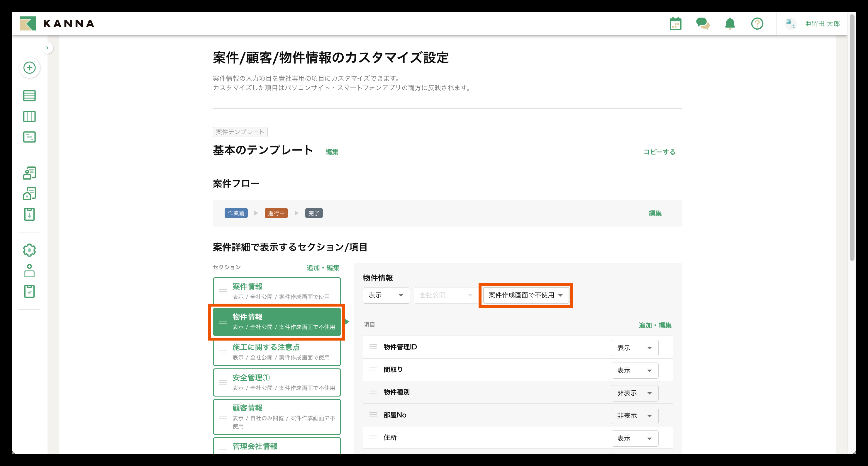Open notifications bell icon

click(x=730, y=23)
